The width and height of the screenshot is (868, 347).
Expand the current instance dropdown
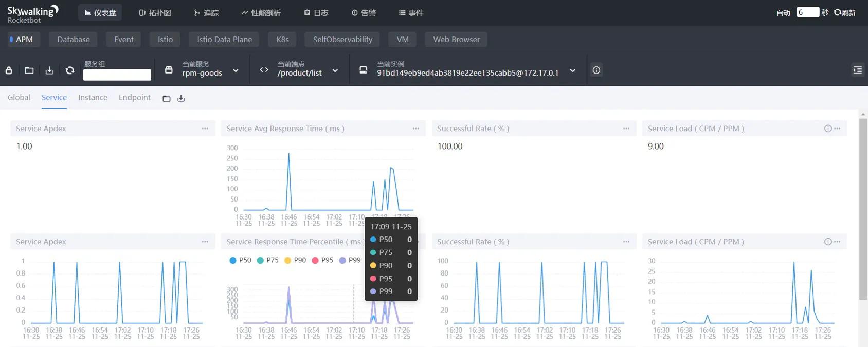(x=572, y=71)
